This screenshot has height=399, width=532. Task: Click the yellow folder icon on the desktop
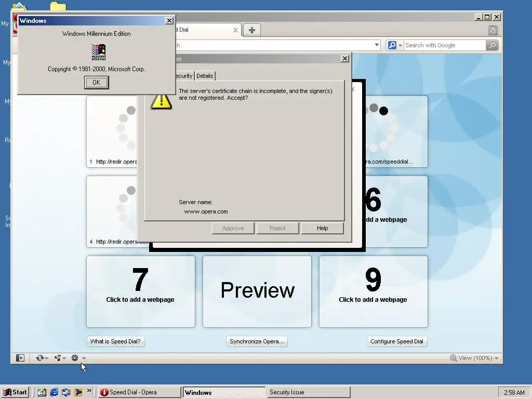tap(58, 6)
